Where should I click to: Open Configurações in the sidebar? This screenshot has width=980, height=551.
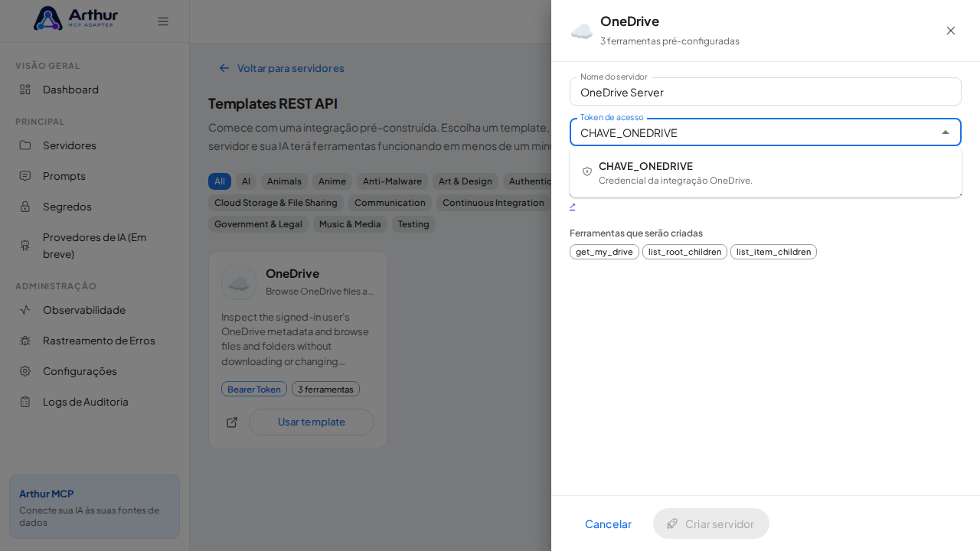pos(95,371)
